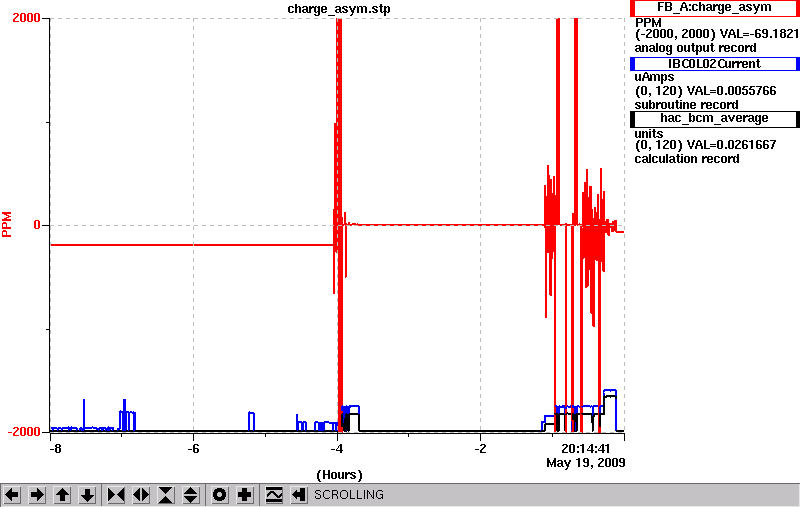
Task: Click the plus-sign icon in toolbar
Action: 245,495
